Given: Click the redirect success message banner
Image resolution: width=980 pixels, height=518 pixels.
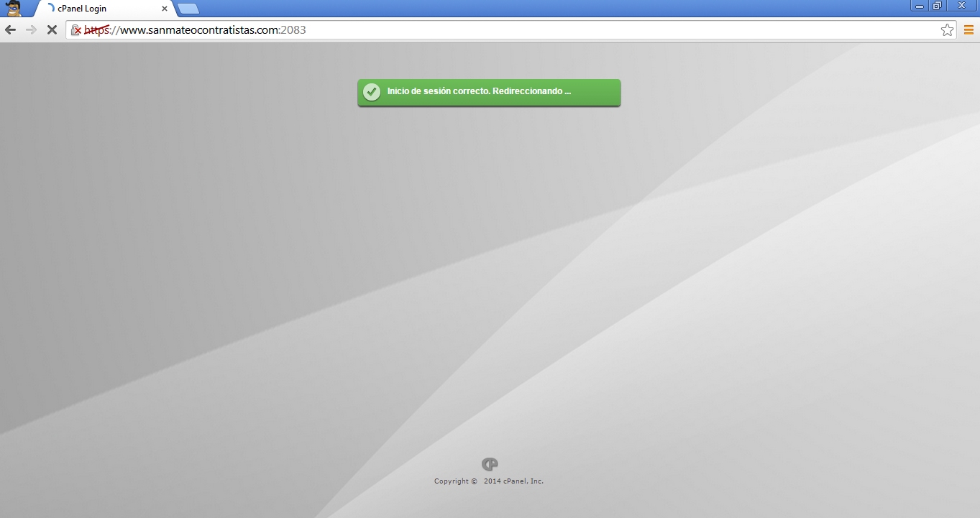Looking at the screenshot, I should point(489,92).
